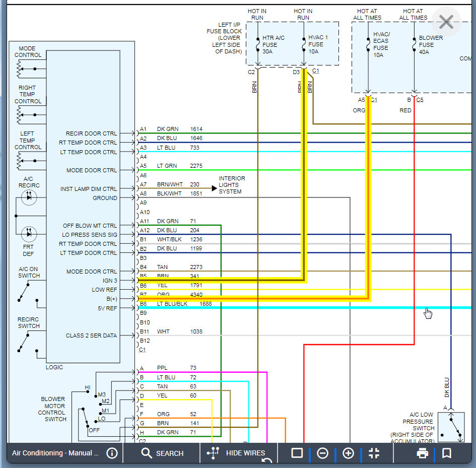Click the BLOWER FUSE 40A label
The width and height of the screenshot is (476, 468).
point(431,45)
